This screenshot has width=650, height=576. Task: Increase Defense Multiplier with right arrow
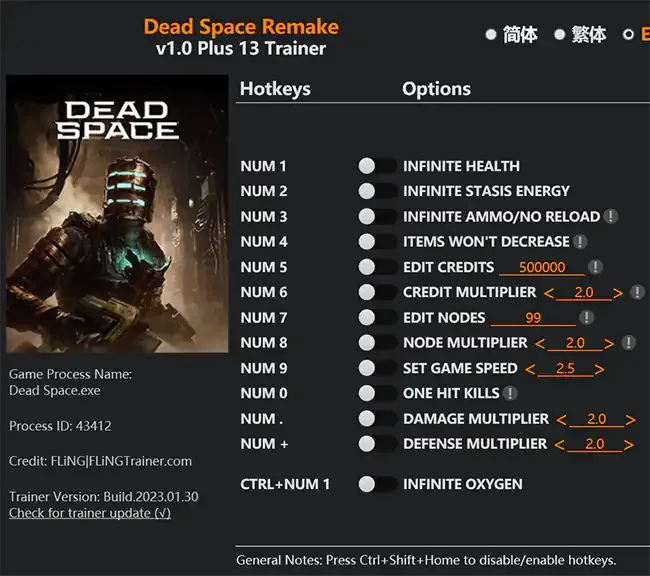[628, 445]
